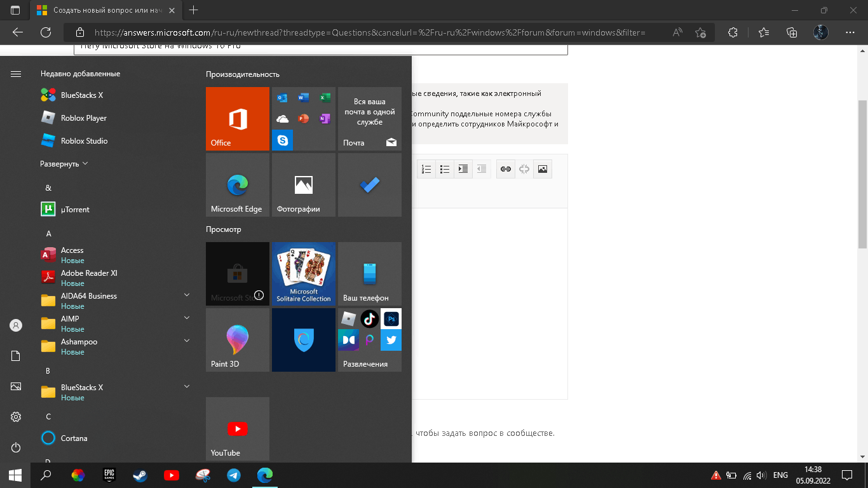The width and height of the screenshot is (868, 488).
Task: Launch Microsoft Edge from the Start tile
Action: coord(238,185)
